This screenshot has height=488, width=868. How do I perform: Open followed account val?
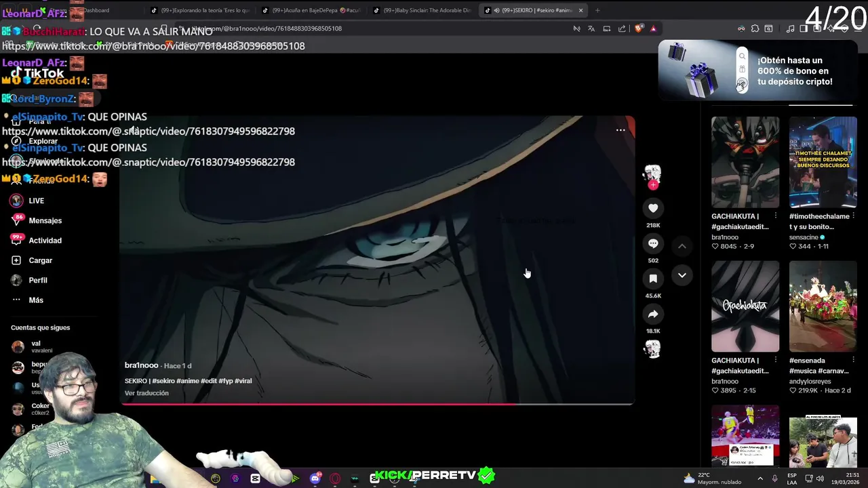[33, 346]
